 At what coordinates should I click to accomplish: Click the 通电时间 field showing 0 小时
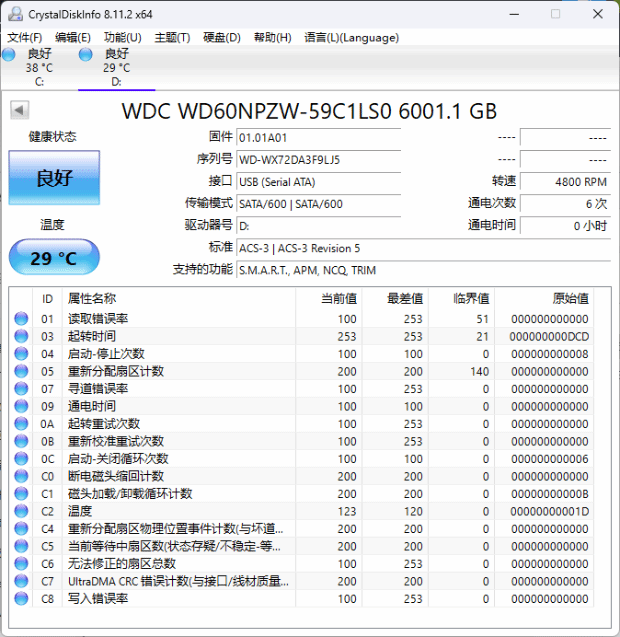click(x=565, y=225)
